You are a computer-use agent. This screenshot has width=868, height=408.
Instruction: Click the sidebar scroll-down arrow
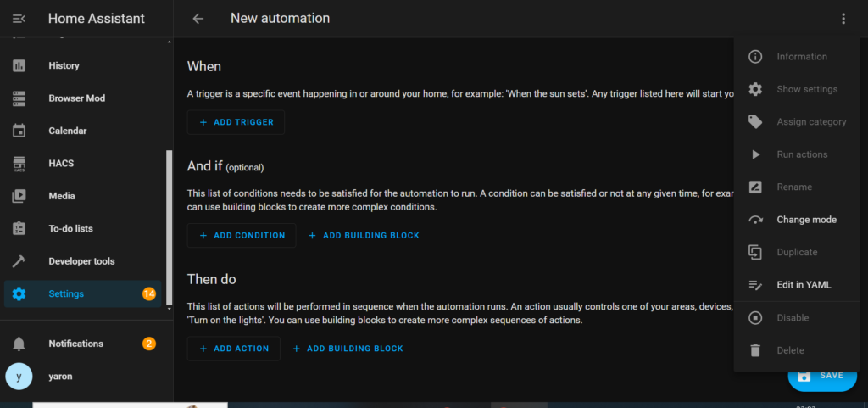point(170,309)
